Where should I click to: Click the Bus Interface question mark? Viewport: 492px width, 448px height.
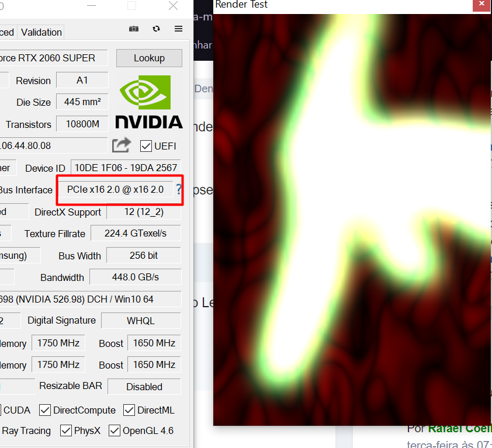(179, 189)
